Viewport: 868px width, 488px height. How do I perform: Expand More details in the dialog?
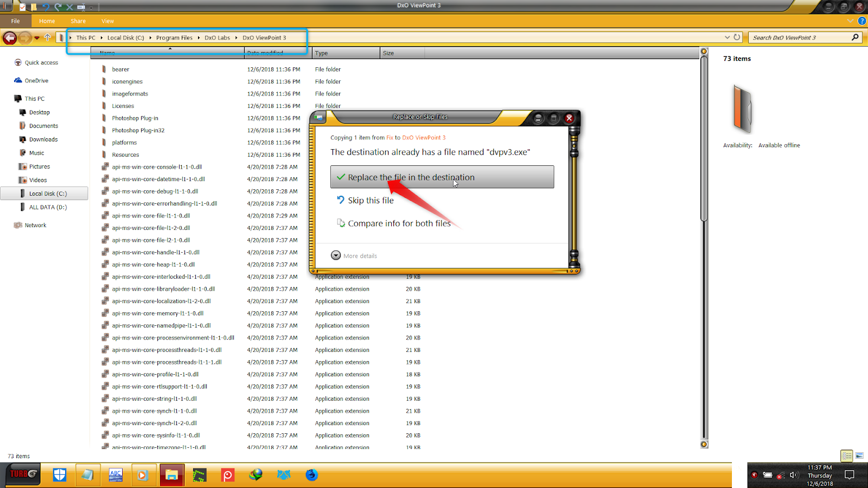354,256
